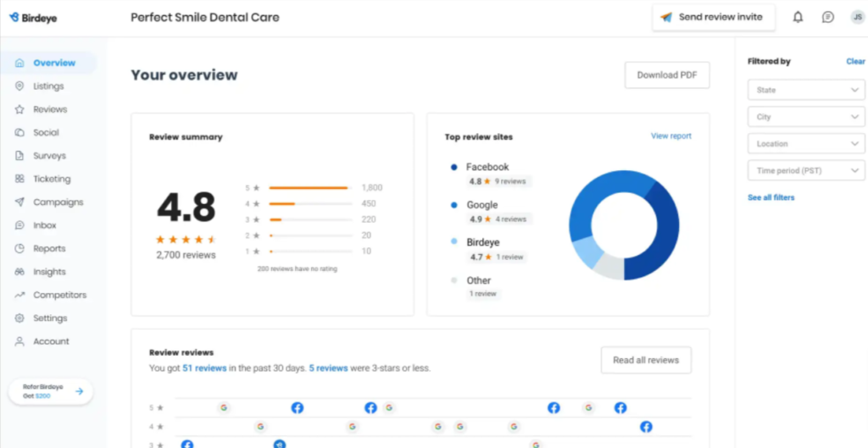Screen dimensions: 868x448
Task: Go to Ticketing in sidebar
Action: pyautogui.click(x=52, y=180)
